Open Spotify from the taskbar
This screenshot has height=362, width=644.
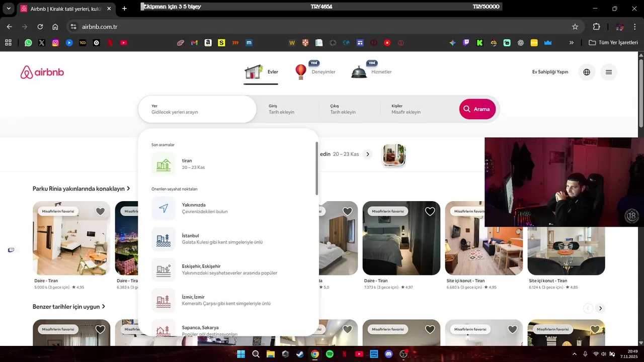330,354
